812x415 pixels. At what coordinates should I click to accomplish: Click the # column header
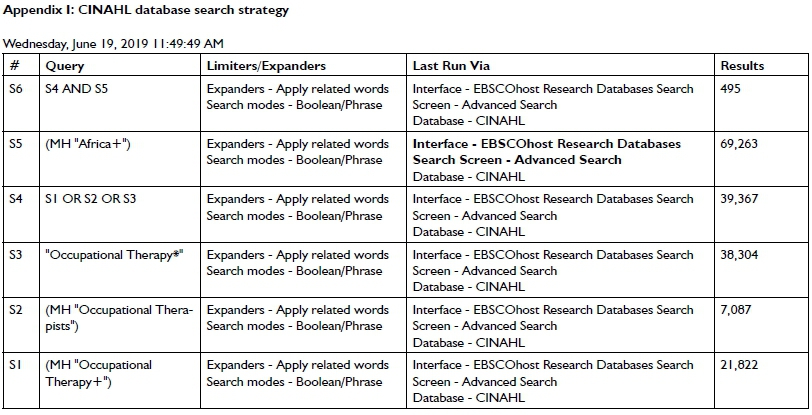14,66
